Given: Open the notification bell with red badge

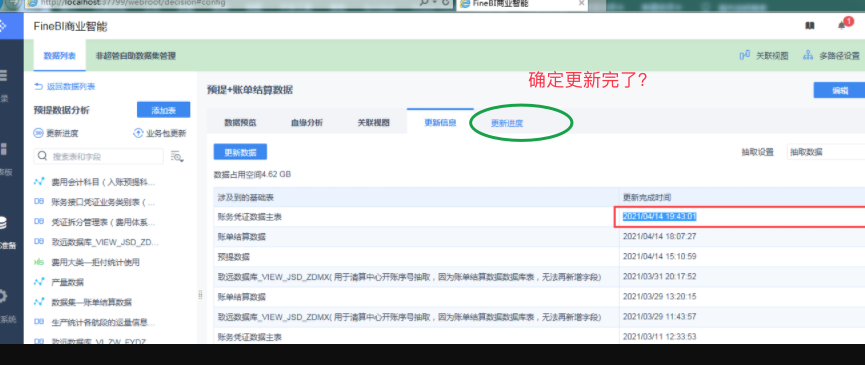Looking at the screenshot, I should 843,25.
